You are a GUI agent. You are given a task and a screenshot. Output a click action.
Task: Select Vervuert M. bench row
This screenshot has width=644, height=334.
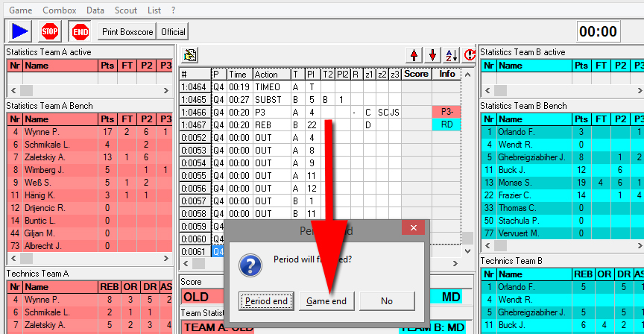pos(563,233)
